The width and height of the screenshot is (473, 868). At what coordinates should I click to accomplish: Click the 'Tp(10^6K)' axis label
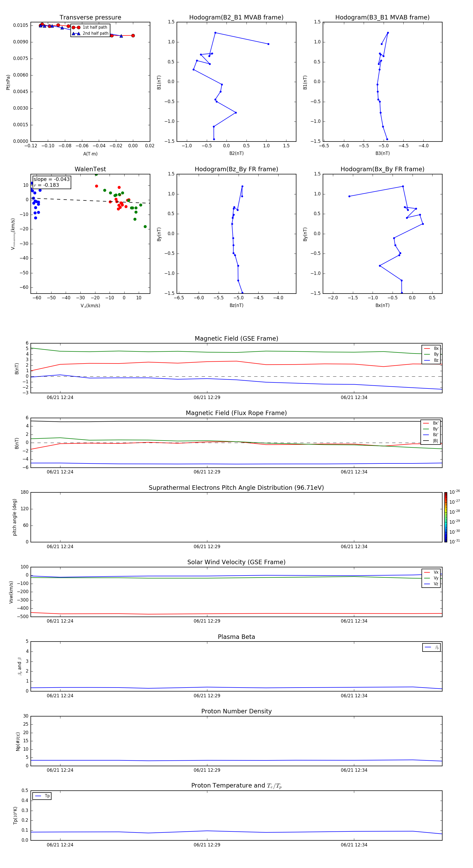click(x=15, y=815)
